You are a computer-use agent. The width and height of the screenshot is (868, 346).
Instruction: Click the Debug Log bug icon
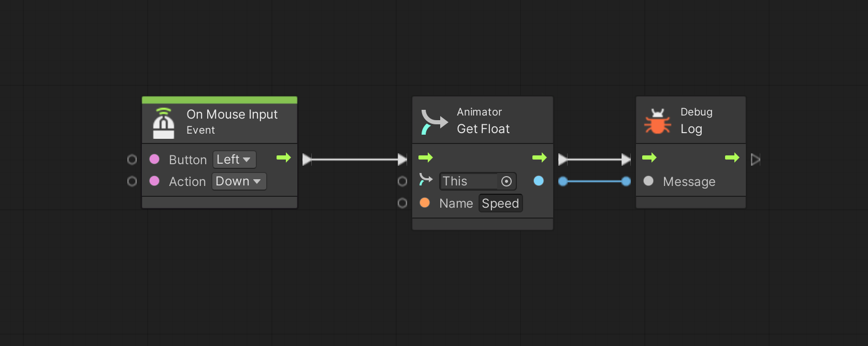point(658,122)
